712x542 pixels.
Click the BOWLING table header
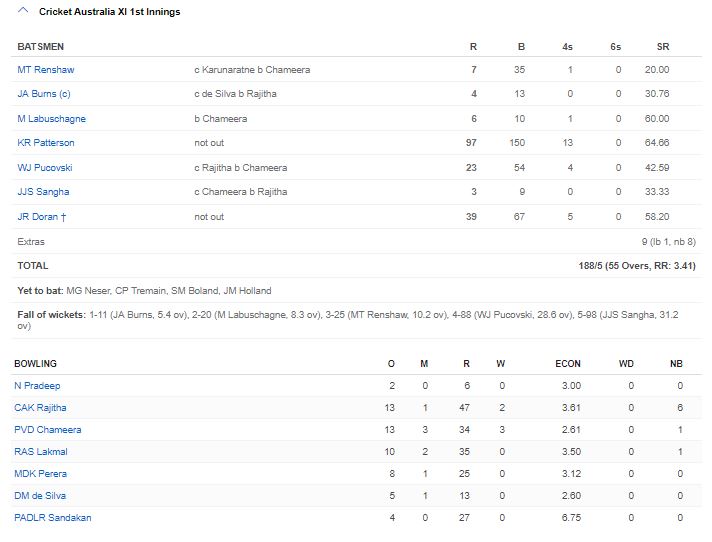click(36, 364)
